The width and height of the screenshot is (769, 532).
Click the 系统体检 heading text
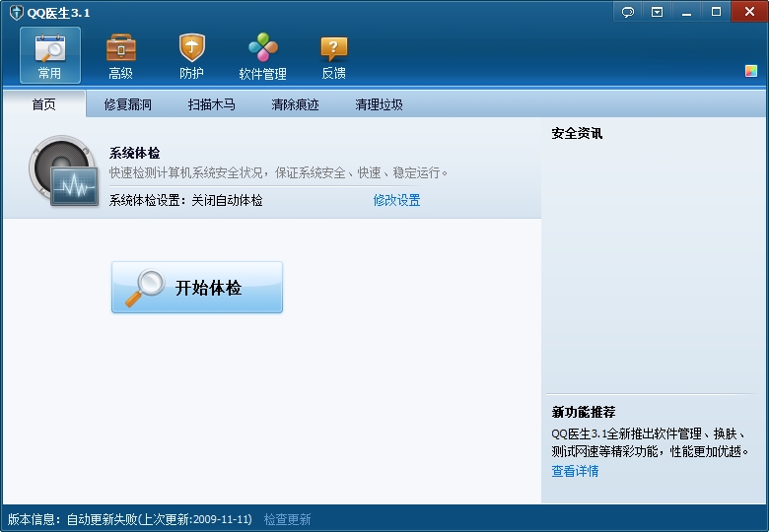point(134,153)
